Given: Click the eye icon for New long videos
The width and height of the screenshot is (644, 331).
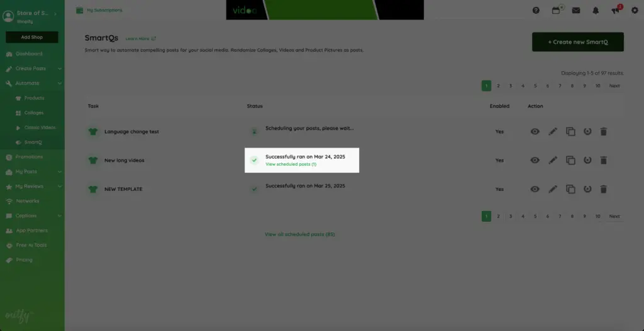Looking at the screenshot, I should click(535, 160).
